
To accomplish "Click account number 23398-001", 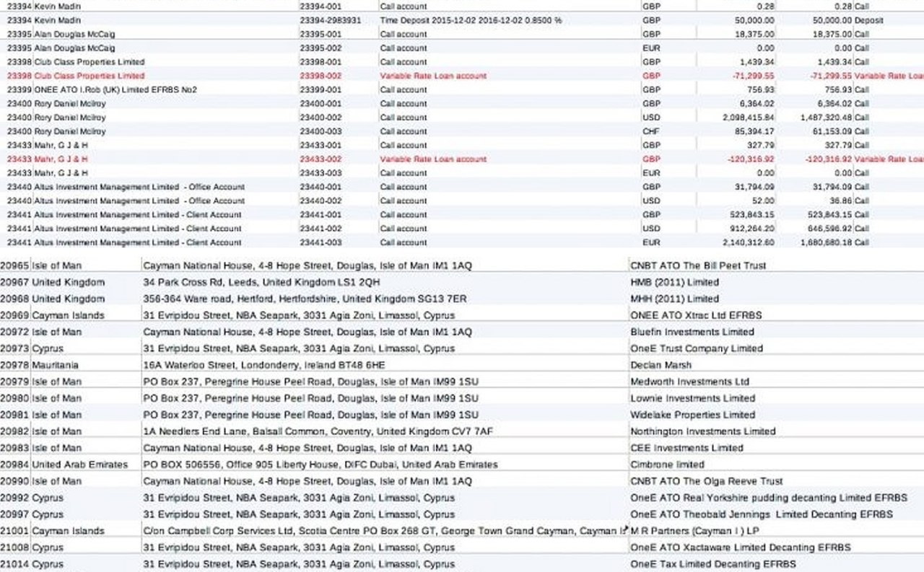I will (x=320, y=62).
